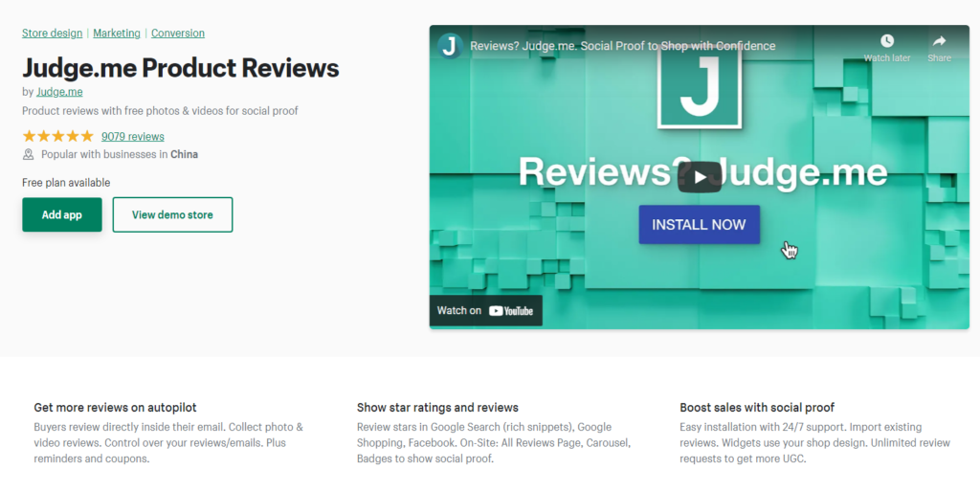Play the Judge.me YouTube video
Viewport: 980px width, 492px height.
tap(700, 177)
